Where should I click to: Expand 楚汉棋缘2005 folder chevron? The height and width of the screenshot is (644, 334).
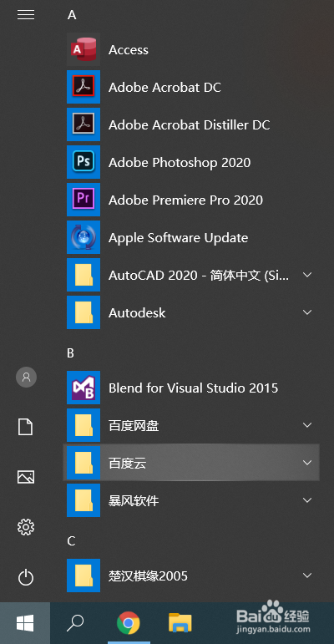pos(307,576)
